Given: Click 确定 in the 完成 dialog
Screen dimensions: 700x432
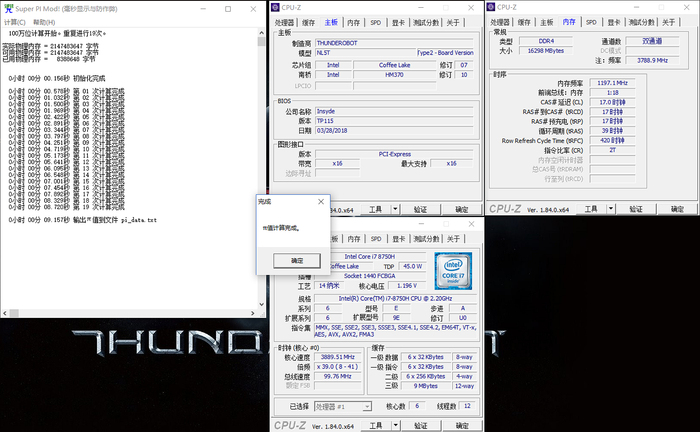Looking at the screenshot, I should (x=297, y=261).
